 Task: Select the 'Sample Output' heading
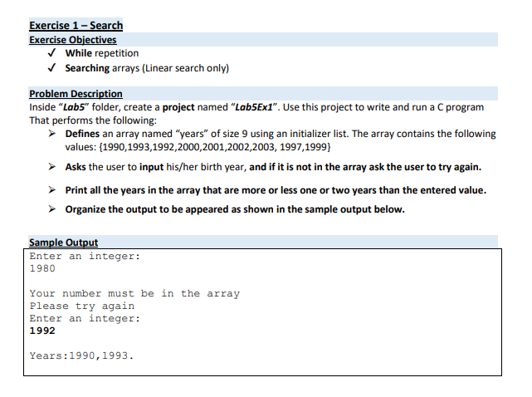point(63,243)
